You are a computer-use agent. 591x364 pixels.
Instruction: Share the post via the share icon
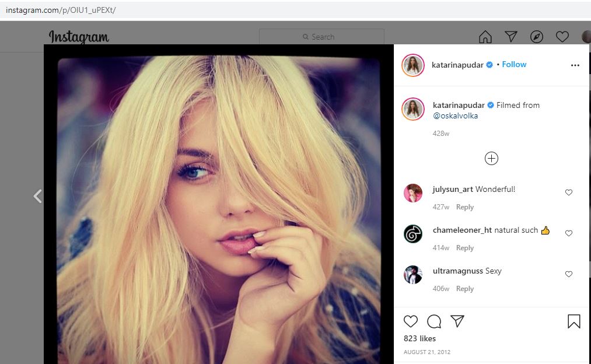point(457,321)
